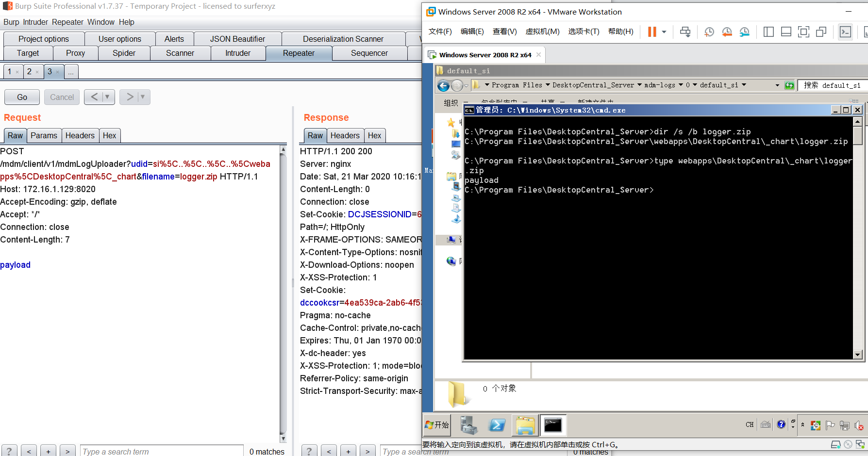This screenshot has height=456, width=868.
Task: Open the Explorer address history dropdown
Action: pyautogui.click(x=777, y=85)
